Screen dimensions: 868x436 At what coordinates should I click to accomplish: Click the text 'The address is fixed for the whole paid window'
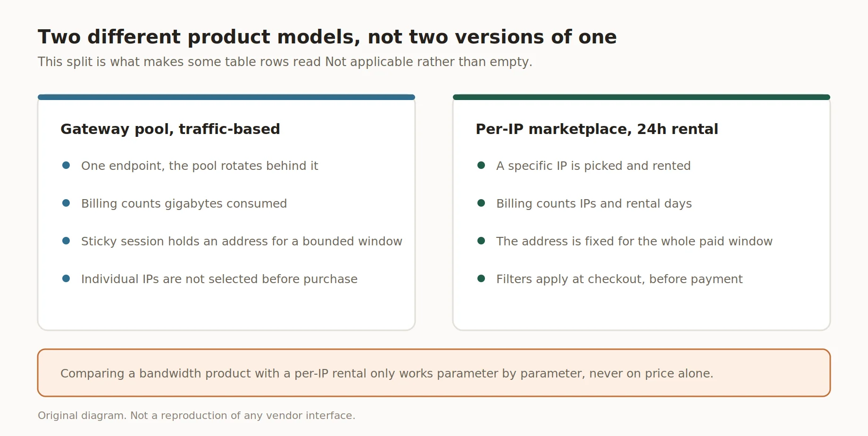click(x=634, y=241)
